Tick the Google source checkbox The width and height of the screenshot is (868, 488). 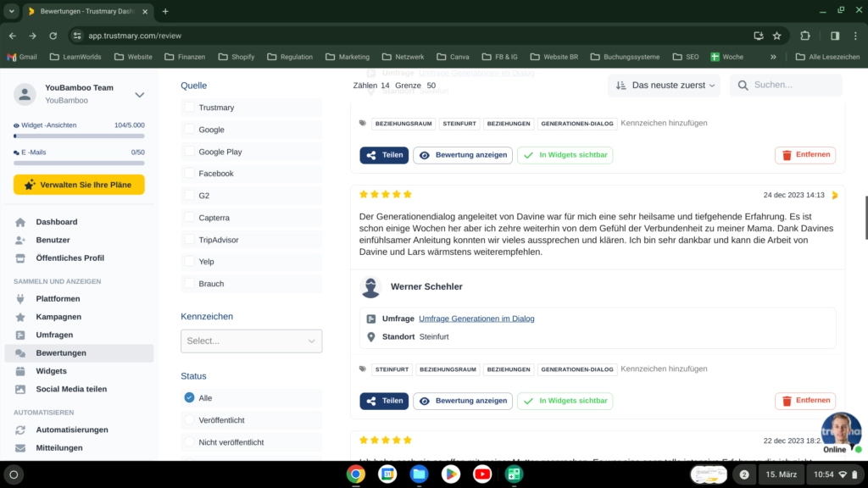point(189,130)
